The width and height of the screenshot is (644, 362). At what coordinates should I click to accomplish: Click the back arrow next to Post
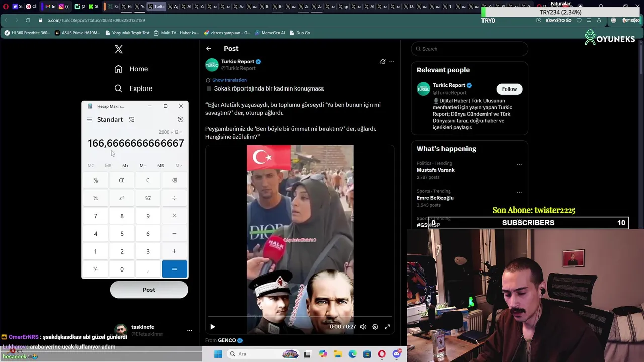(209, 49)
